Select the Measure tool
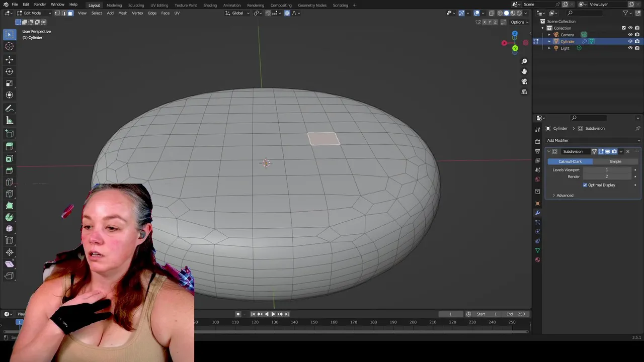 [9, 121]
